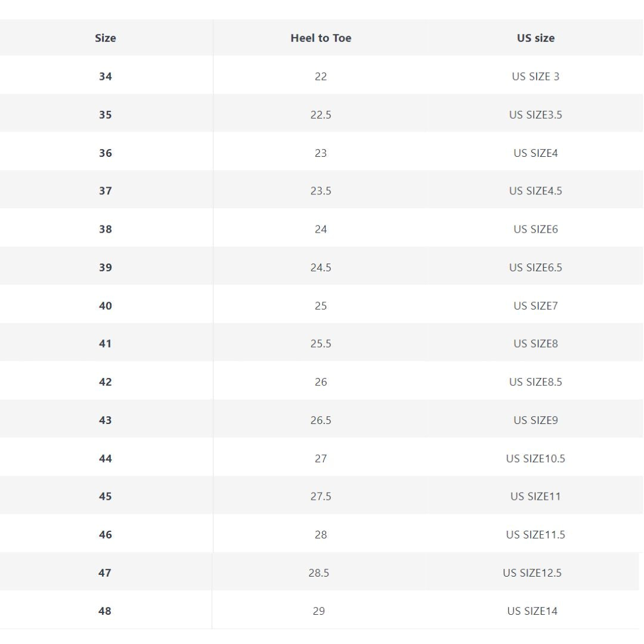
Task: Click the heel to toe value 25
Action: click(x=321, y=305)
